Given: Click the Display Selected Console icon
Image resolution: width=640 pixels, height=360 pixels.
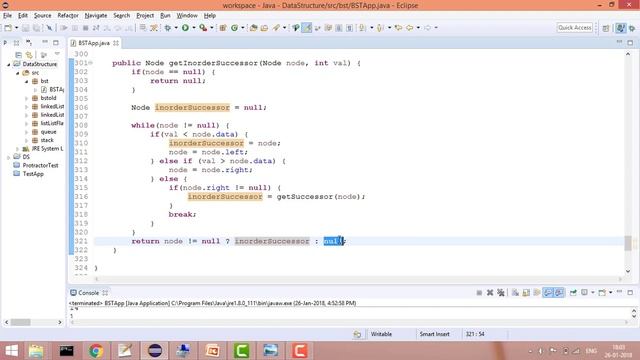Looking at the screenshot, I should pos(584,293).
